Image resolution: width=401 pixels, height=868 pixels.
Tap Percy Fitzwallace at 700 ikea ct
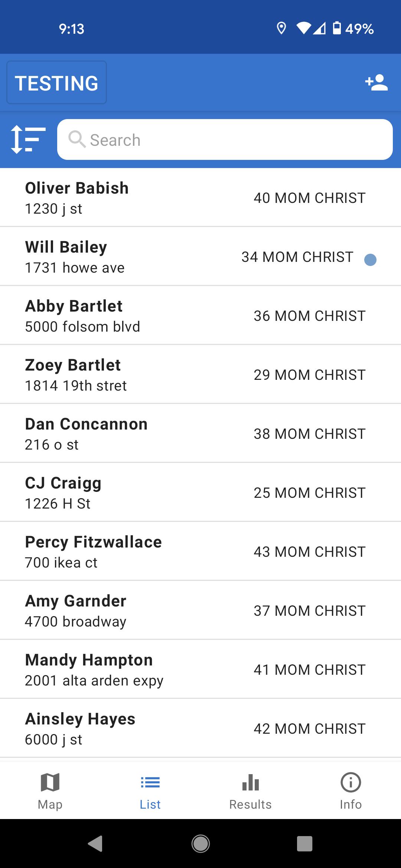[x=200, y=552]
